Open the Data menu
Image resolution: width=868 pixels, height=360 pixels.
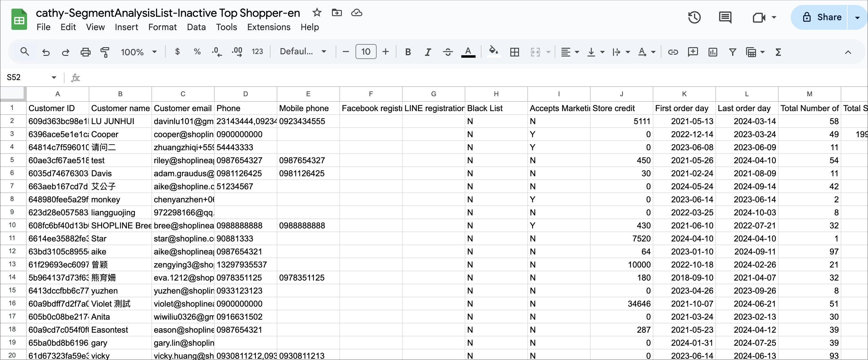pyautogui.click(x=196, y=27)
